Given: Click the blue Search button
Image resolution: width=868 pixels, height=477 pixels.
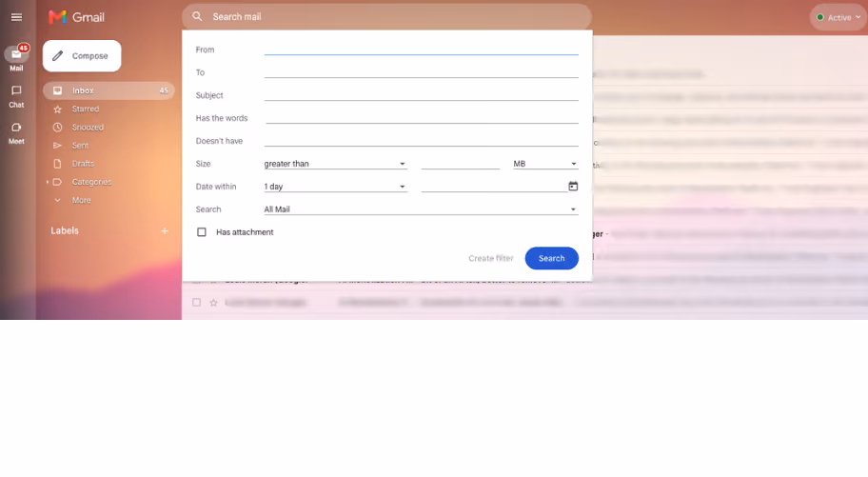Looking at the screenshot, I should pyautogui.click(x=551, y=258).
